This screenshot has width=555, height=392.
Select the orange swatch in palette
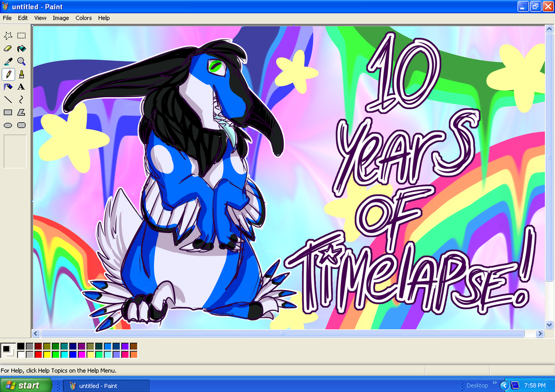coord(134,355)
